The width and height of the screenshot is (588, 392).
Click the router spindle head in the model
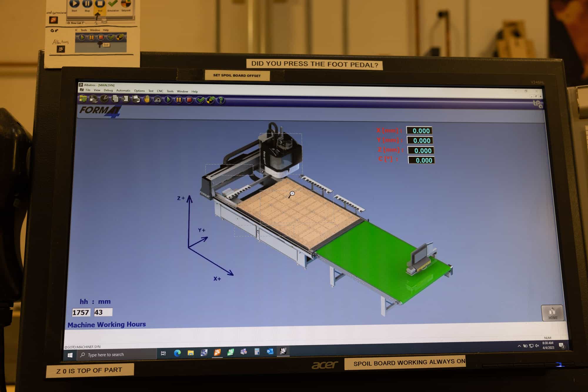click(281, 154)
